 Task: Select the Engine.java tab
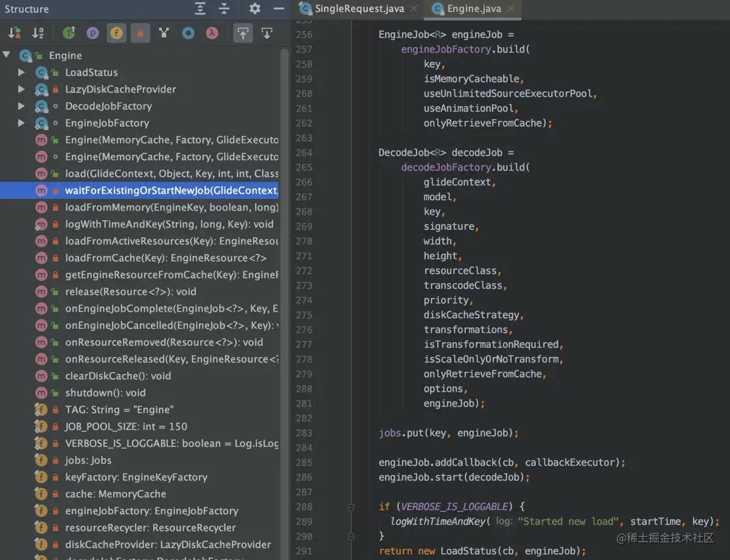[x=473, y=9]
